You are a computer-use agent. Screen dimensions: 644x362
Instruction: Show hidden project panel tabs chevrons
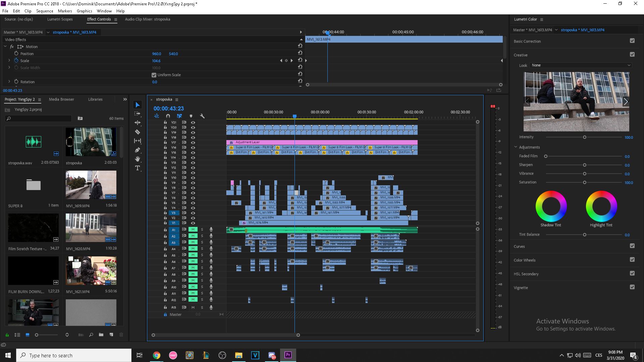click(125, 99)
